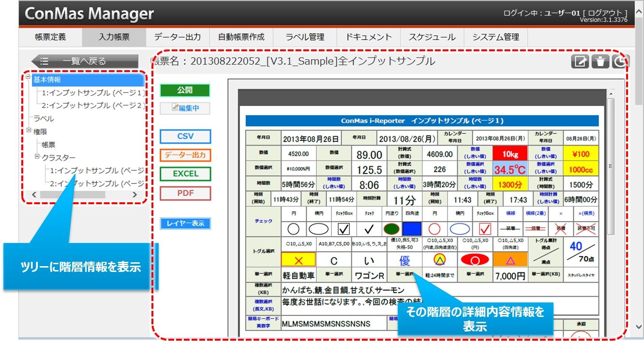Click the value 125.5
This screenshot has height=346, width=644.
pos(369,169)
